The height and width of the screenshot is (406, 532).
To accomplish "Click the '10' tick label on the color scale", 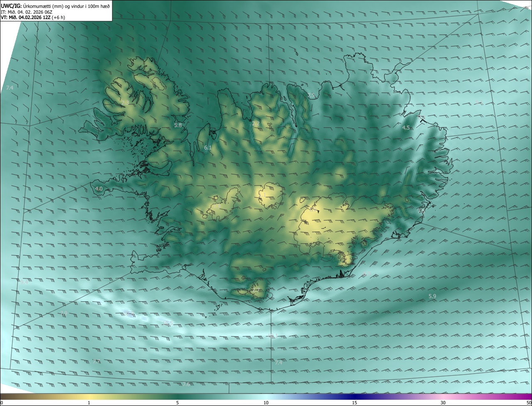I will click(266, 403).
